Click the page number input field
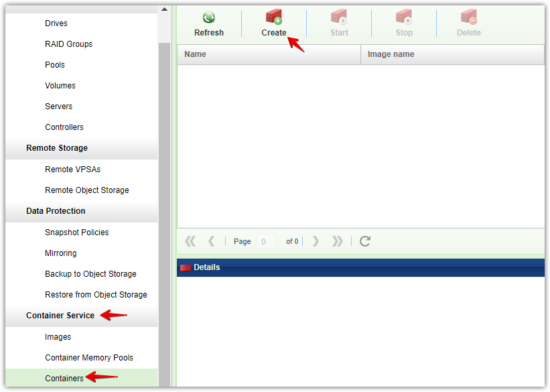 (267, 241)
